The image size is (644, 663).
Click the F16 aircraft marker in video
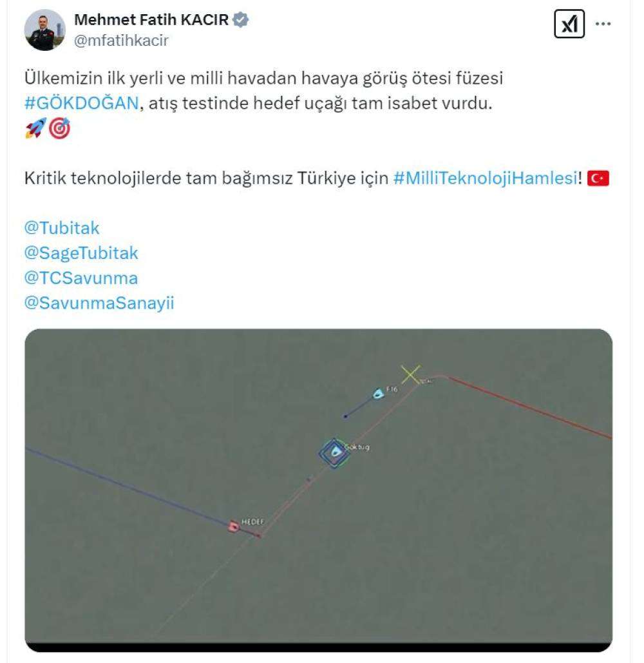point(378,394)
